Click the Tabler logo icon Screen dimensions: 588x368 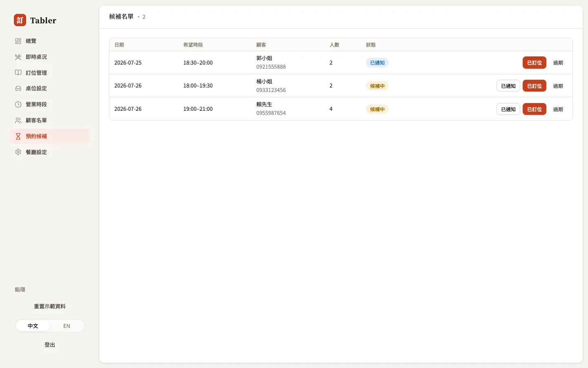[x=20, y=20]
